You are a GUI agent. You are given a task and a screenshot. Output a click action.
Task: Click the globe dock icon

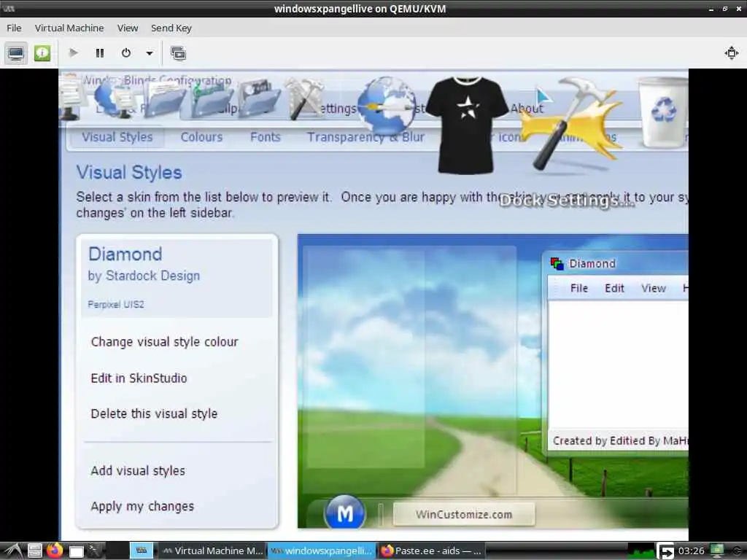click(387, 106)
